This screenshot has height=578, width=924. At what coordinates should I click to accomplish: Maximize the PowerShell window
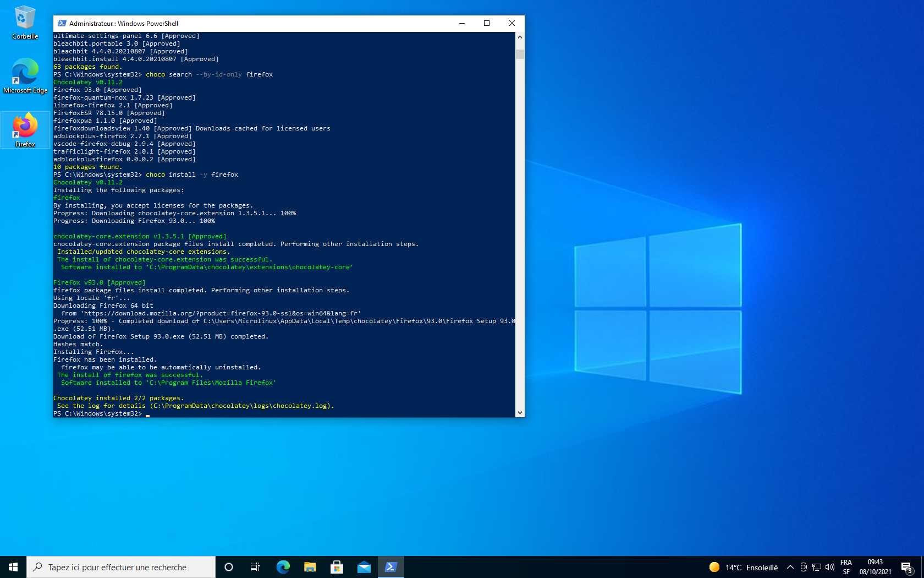(x=487, y=23)
